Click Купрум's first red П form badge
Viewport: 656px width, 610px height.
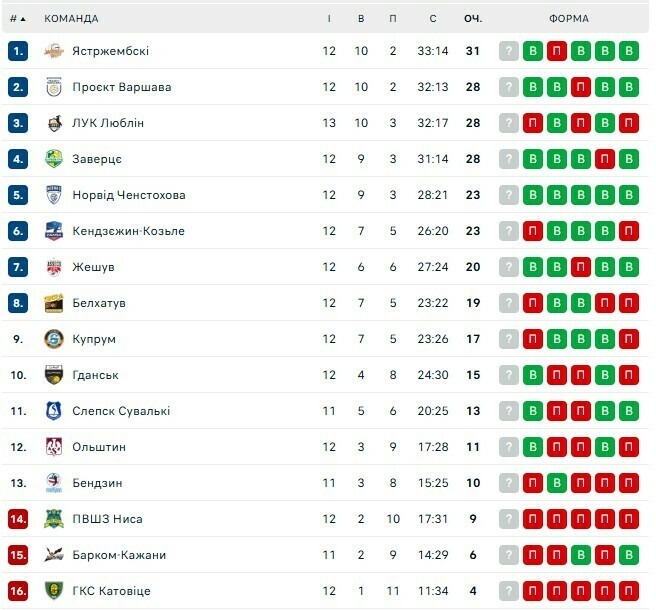click(533, 339)
